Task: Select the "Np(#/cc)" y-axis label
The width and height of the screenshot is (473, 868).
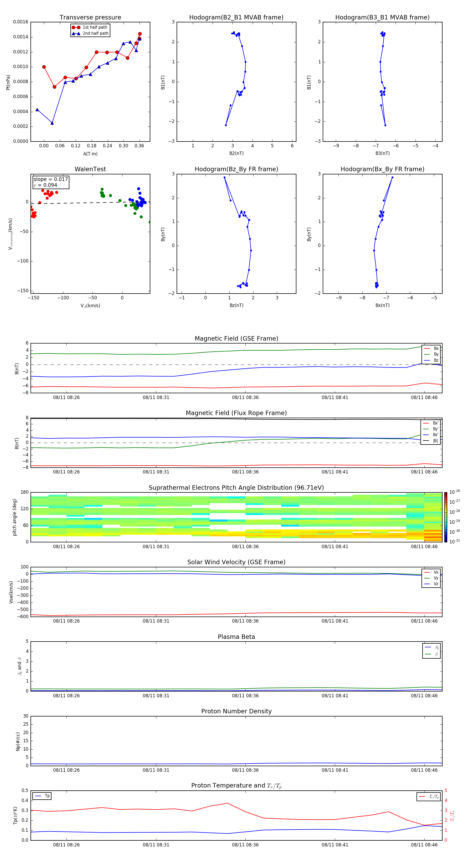Action: (18, 741)
